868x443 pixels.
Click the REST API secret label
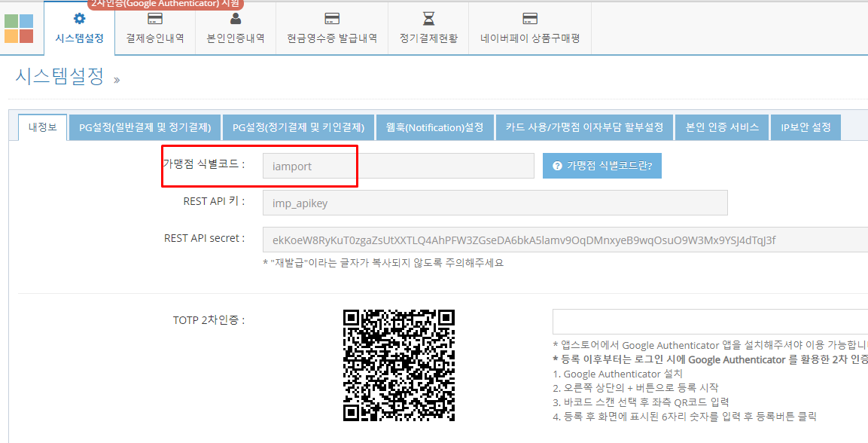pyautogui.click(x=204, y=238)
